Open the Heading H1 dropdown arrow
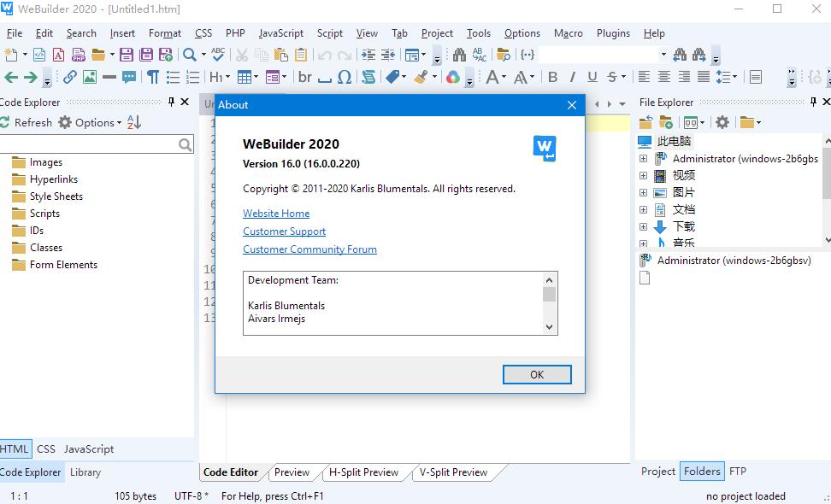This screenshot has width=831, height=504. (x=226, y=77)
